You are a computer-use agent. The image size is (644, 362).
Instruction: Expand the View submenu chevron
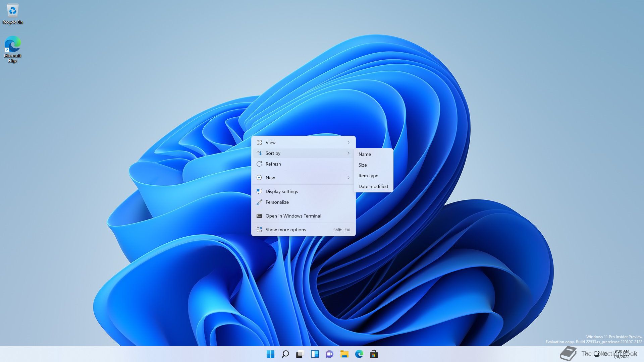pos(348,142)
